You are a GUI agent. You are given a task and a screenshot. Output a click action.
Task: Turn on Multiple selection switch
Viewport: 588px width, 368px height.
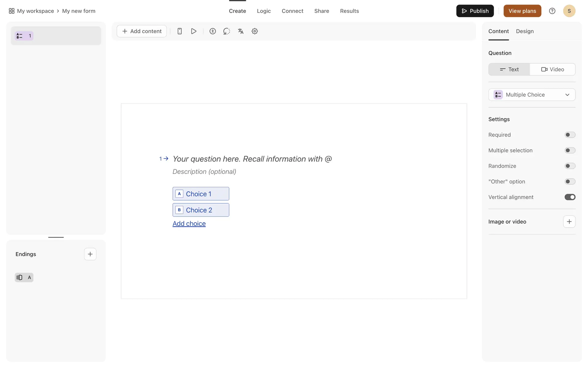(570, 151)
